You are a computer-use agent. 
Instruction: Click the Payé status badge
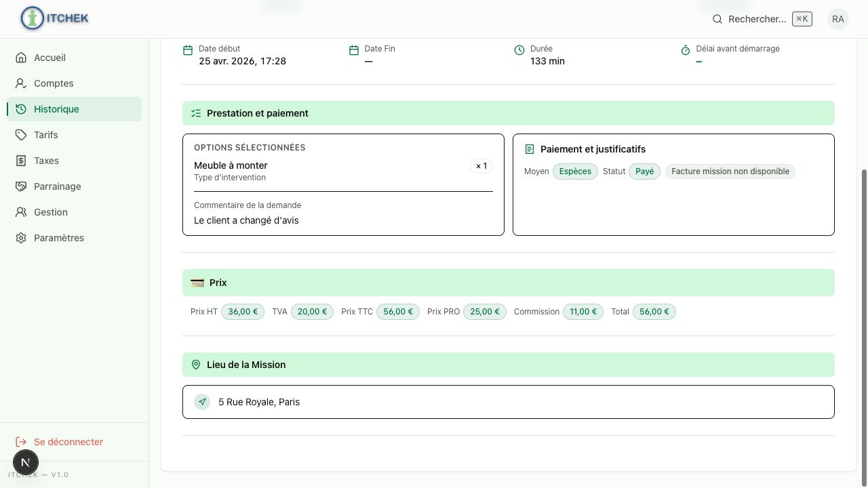[644, 171]
